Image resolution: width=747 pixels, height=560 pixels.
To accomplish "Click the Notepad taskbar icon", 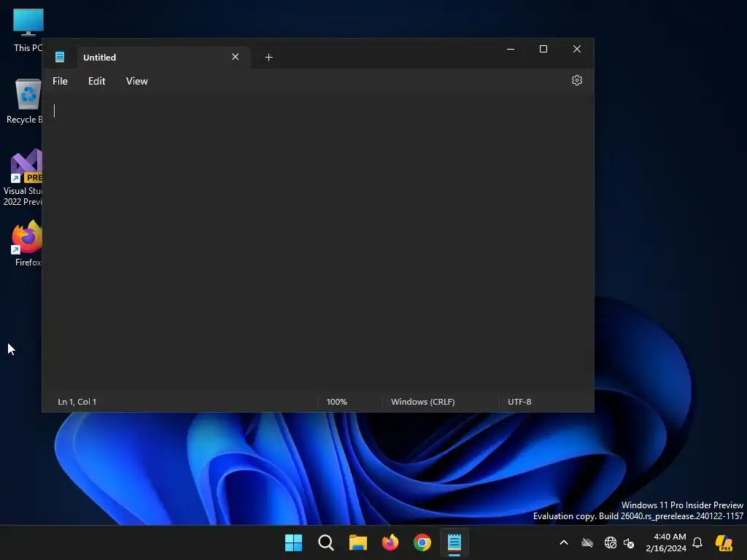I will [x=454, y=542].
